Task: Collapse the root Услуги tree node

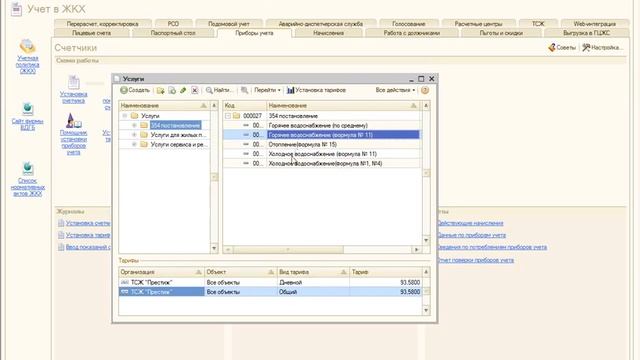Action: pos(125,116)
